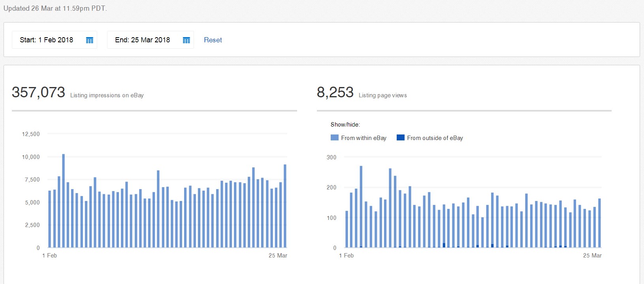644x284 pixels.
Task: Click the '1 Feb' label under page views chart
Action: (346, 256)
